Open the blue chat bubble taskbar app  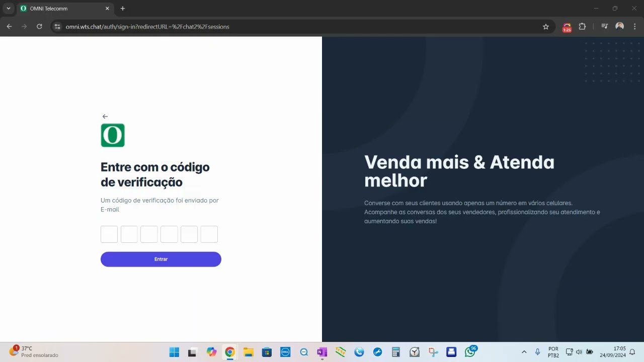304,352
